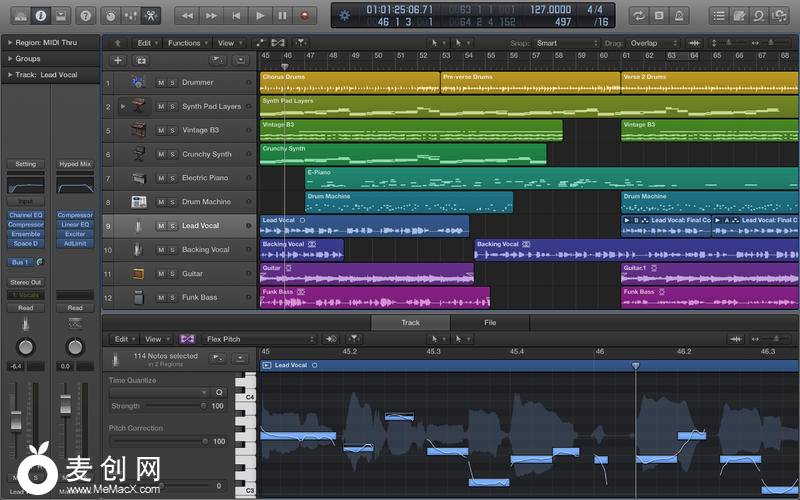The height and width of the screenshot is (500, 800).
Task: Click the Channel EQ plug-in slot
Action: (25, 215)
